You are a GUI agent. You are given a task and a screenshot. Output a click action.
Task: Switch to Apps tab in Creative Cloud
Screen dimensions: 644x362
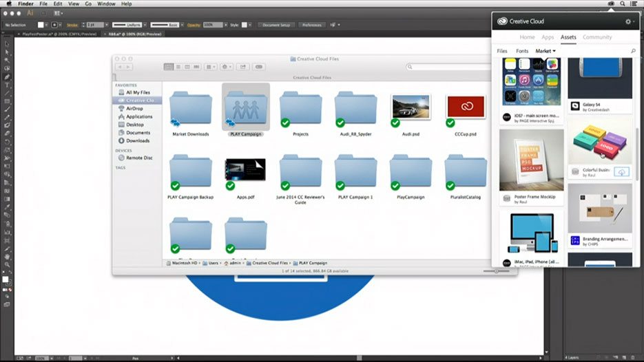click(548, 37)
